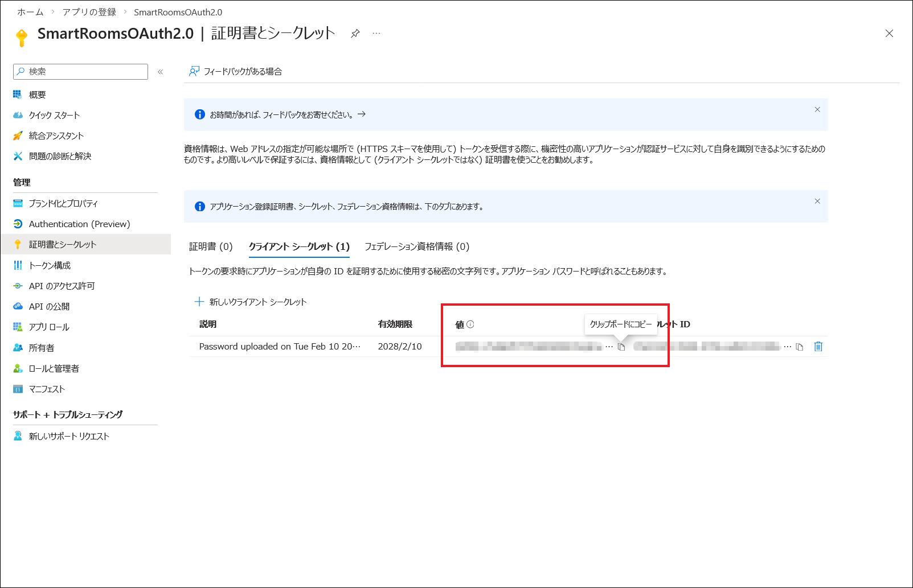Dismiss the feedback request banner

coord(817,110)
